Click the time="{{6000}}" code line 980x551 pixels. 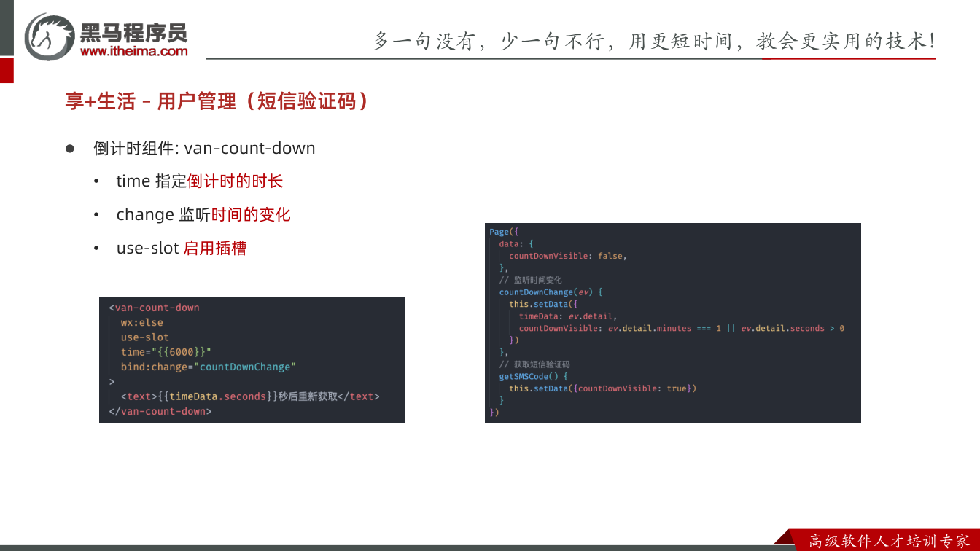click(166, 352)
